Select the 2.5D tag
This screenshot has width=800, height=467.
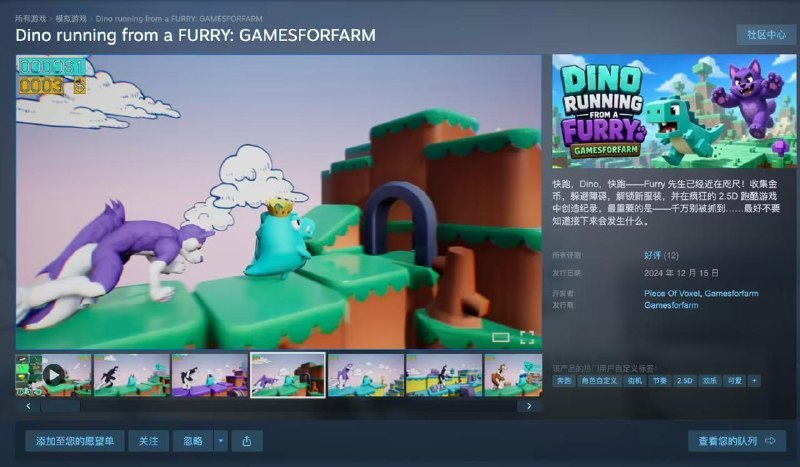click(685, 381)
